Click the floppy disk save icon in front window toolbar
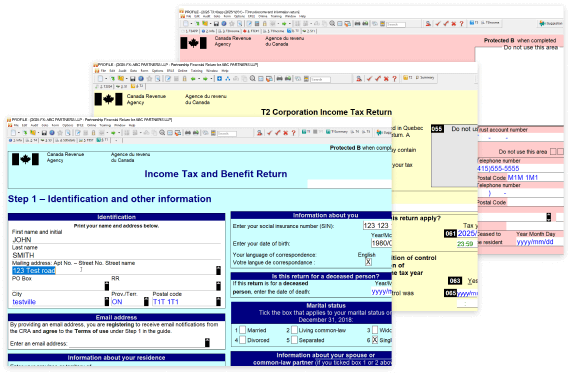Screen dimensions: 571x375 tap(44, 133)
